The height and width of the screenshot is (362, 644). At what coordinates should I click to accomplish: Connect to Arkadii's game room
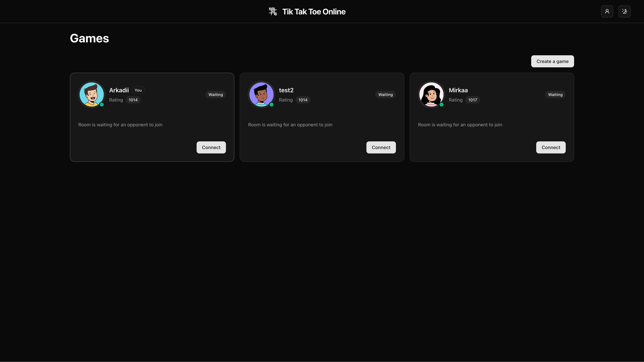211,147
